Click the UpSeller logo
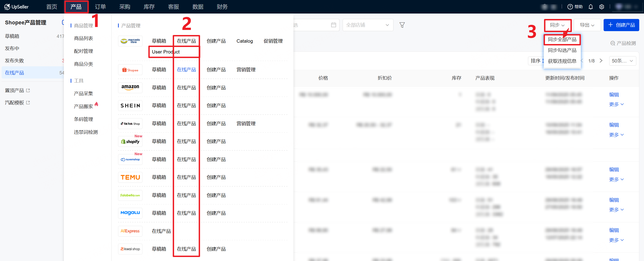This screenshot has height=261, width=644. click(16, 7)
